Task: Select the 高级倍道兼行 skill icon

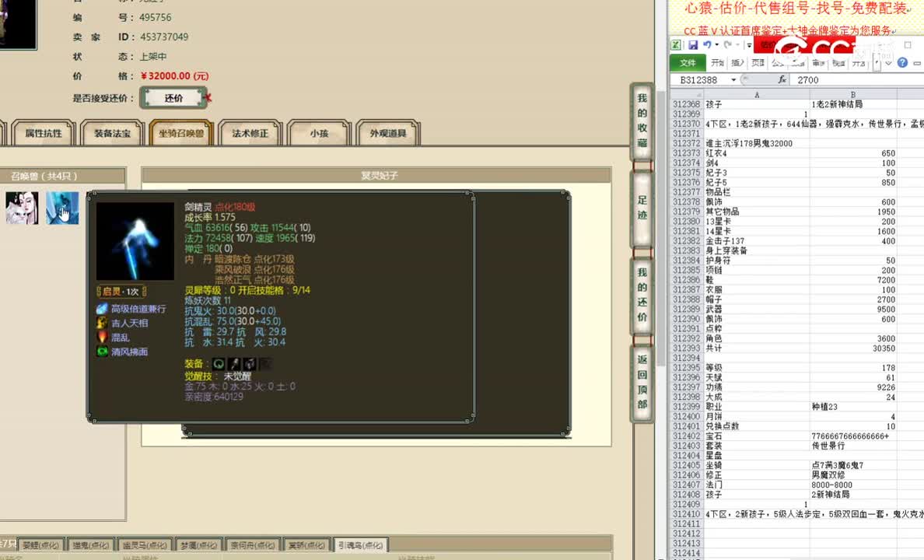Action: (x=102, y=309)
